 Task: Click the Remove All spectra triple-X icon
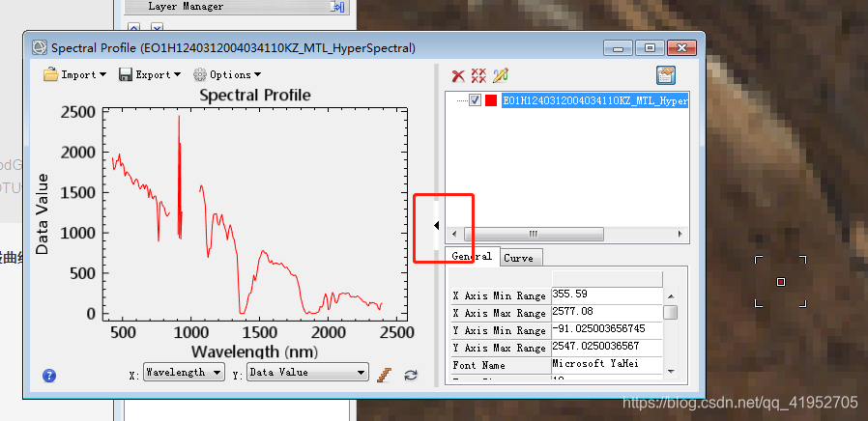point(478,75)
